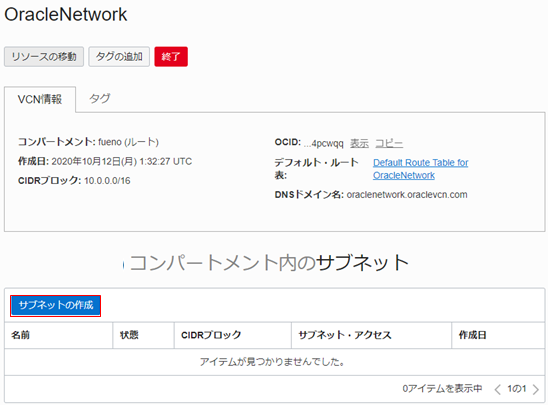Viewport: 548px width, 405px height.
Task: Click the OCID value ...4pcwqq
Action: point(324,144)
